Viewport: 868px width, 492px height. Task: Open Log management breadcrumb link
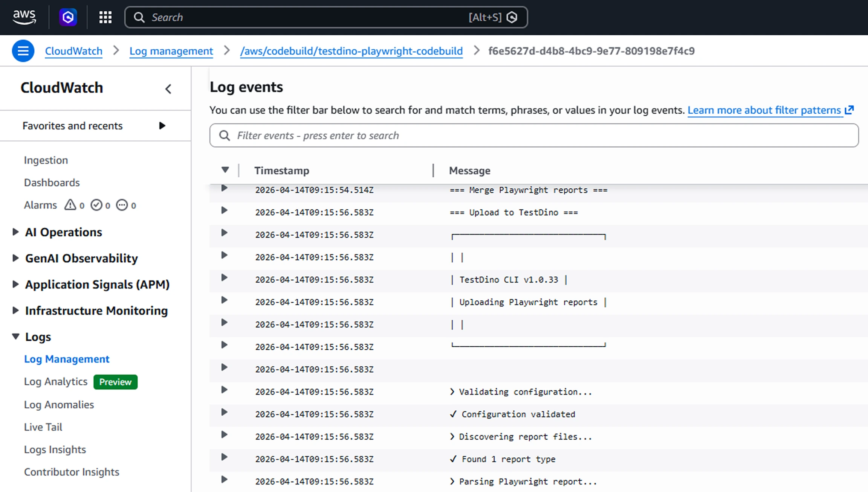[171, 51]
